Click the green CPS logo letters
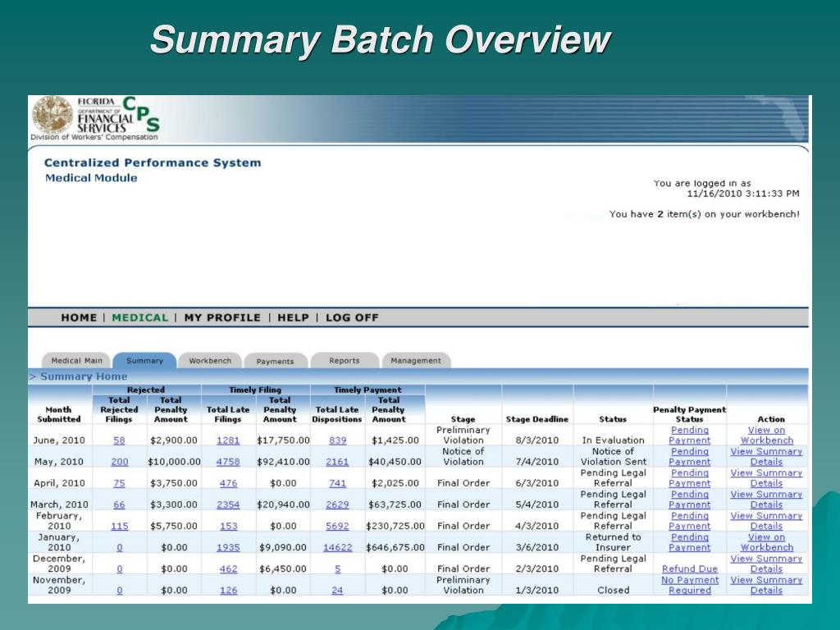Viewport: 840px width, 630px height. point(141,114)
